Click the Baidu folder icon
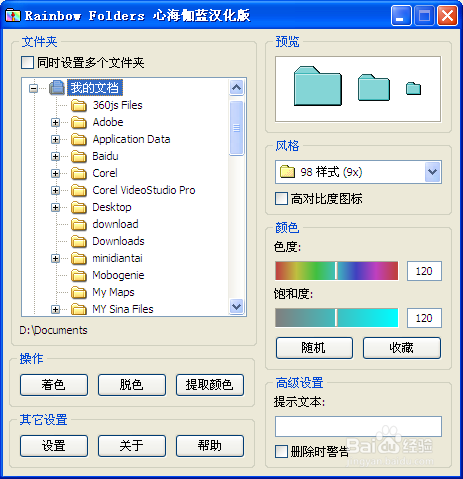Image resolution: width=463 pixels, height=479 pixels. pyautogui.click(x=79, y=156)
